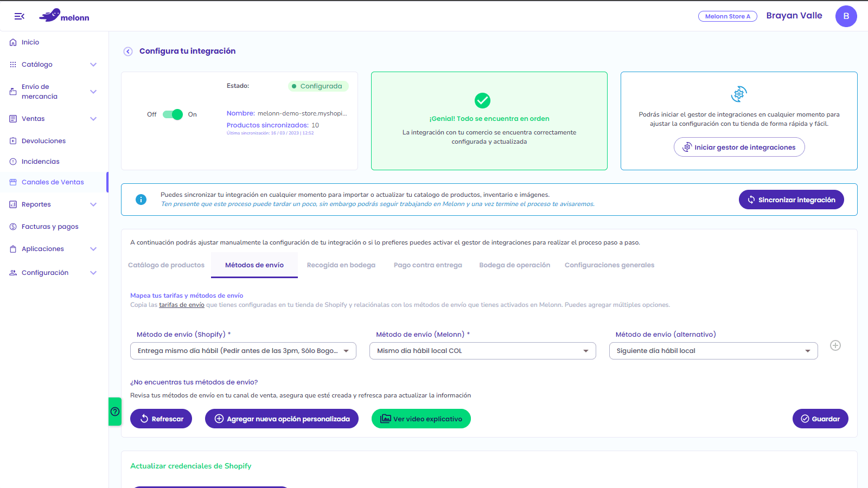This screenshot has width=868, height=488.
Task: Open Canales de Ventas in the sidebar
Action: pyautogui.click(x=53, y=182)
